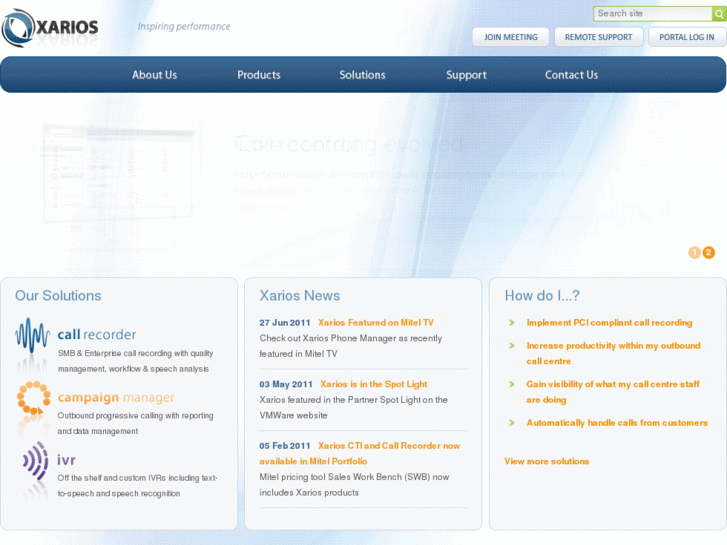This screenshot has height=545, width=727.
Task: Click the Remote Support button
Action: 599,37
